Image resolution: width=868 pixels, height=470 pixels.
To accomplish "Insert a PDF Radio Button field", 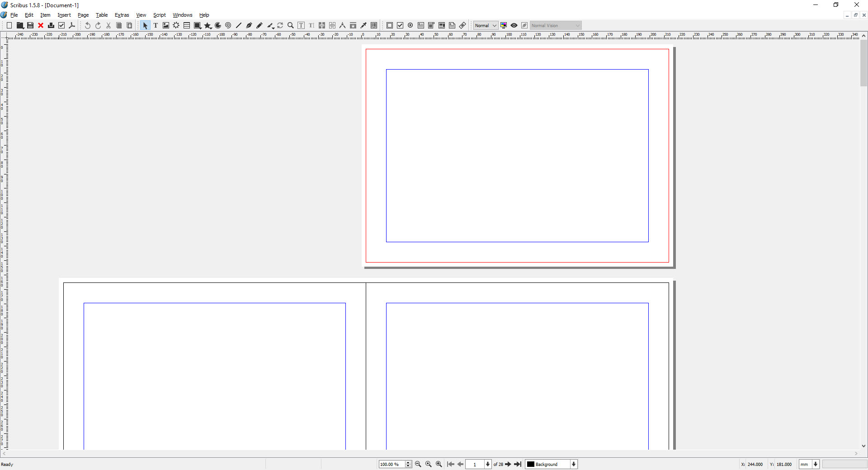I will pos(410,26).
